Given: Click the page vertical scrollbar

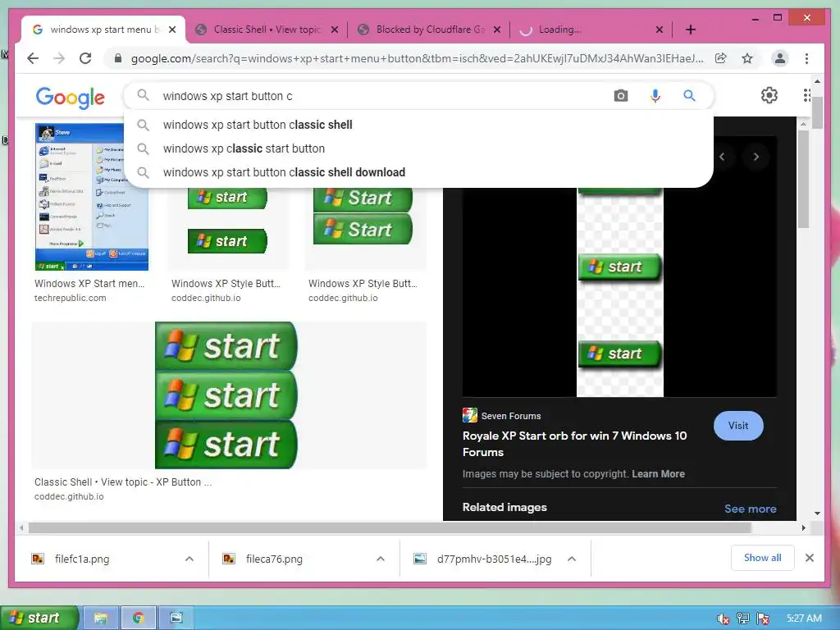Looking at the screenshot, I should (x=817, y=113).
